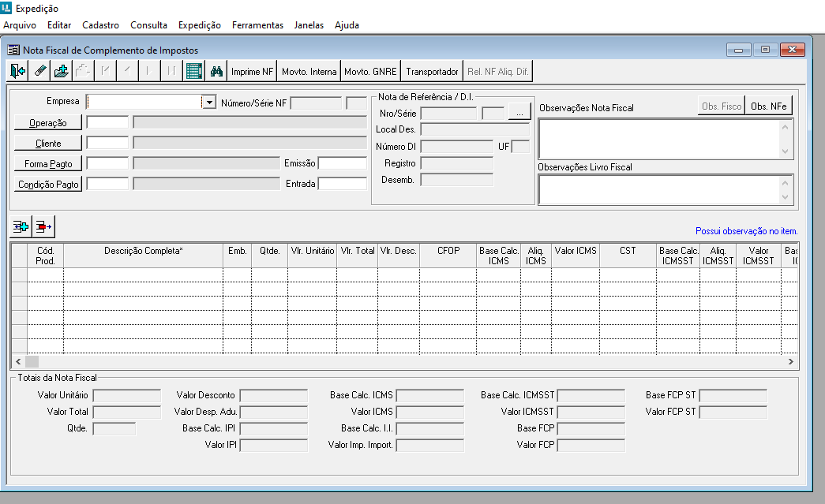825x504 pixels.
Task: Click the Qtde. column header
Action: point(270,256)
